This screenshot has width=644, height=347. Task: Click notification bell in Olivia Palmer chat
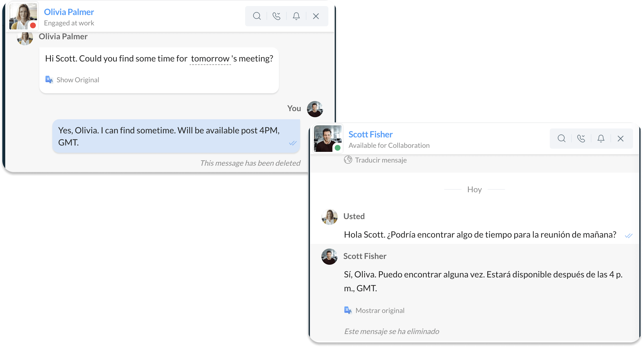tap(296, 16)
